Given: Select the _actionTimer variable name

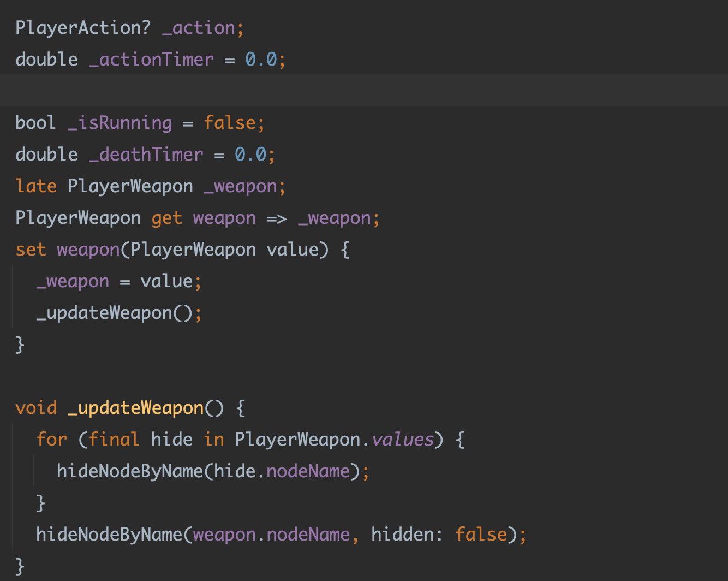Looking at the screenshot, I should [x=151, y=60].
